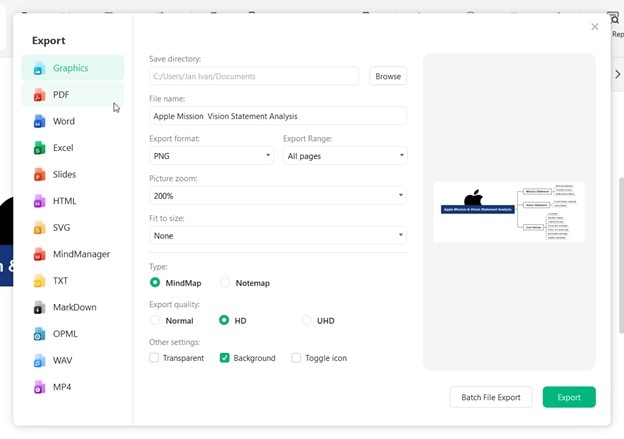624x439 pixels.
Task: Select the MindManager export option
Action: (72, 254)
